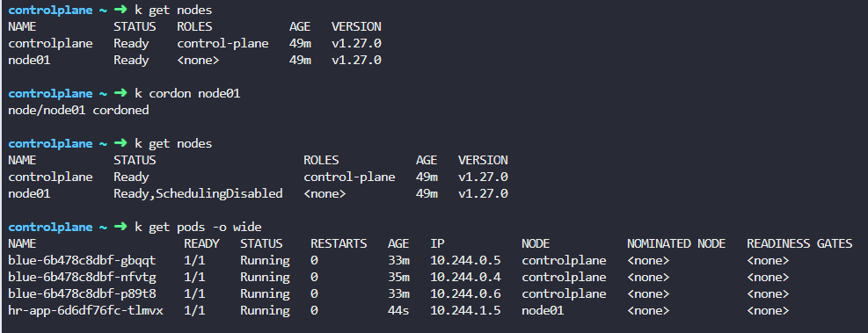
Task: Click restarts value 0 of hr-app pod
Action: pyautogui.click(x=315, y=311)
